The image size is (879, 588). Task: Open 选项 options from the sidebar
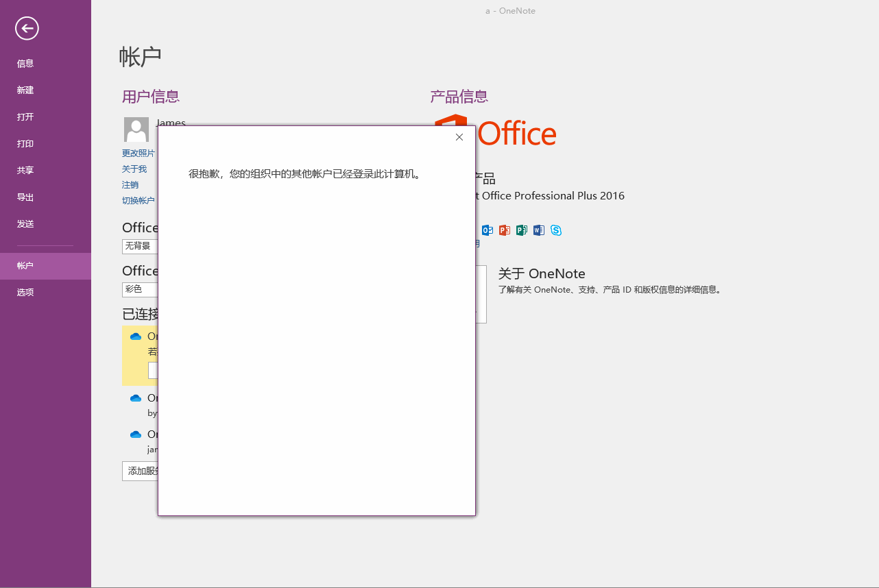pyautogui.click(x=25, y=293)
